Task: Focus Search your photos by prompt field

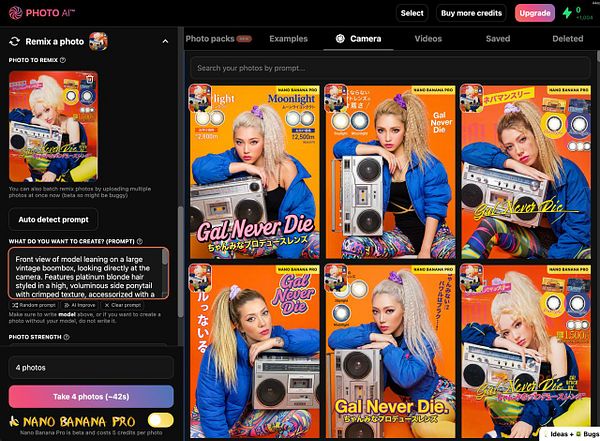Action: pos(390,68)
